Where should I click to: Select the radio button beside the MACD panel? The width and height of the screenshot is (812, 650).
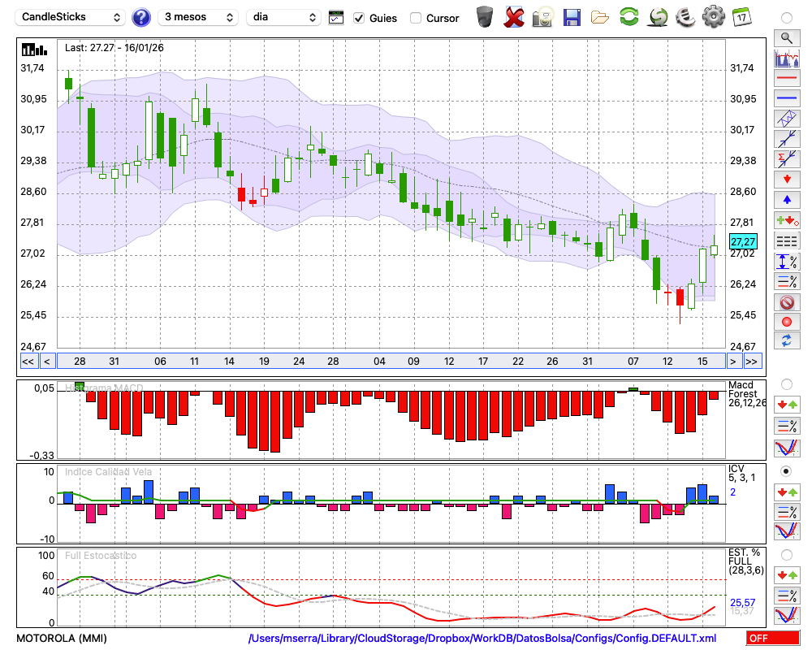[x=786, y=383]
